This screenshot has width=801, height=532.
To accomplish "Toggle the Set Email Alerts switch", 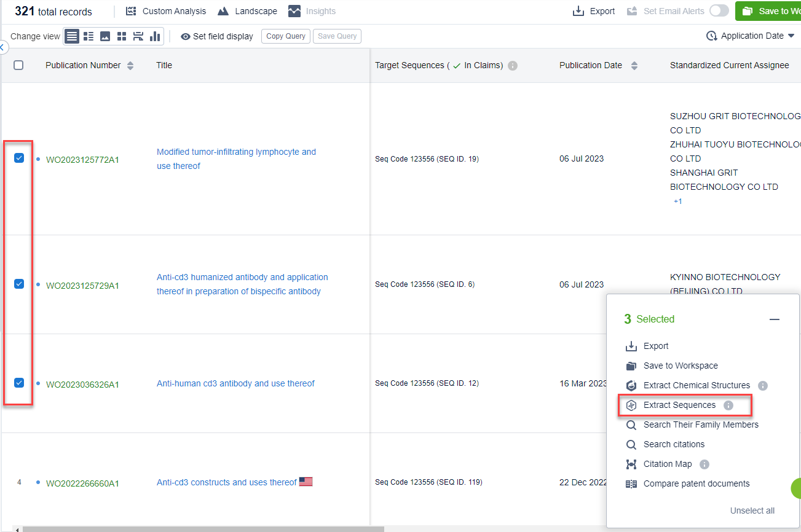I will tap(719, 11).
